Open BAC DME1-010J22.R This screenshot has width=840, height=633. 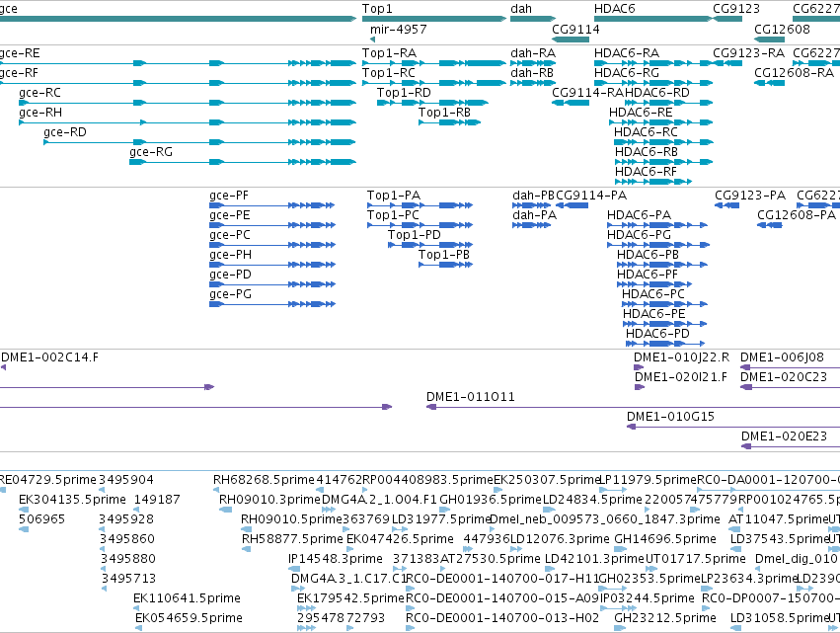tap(681, 357)
